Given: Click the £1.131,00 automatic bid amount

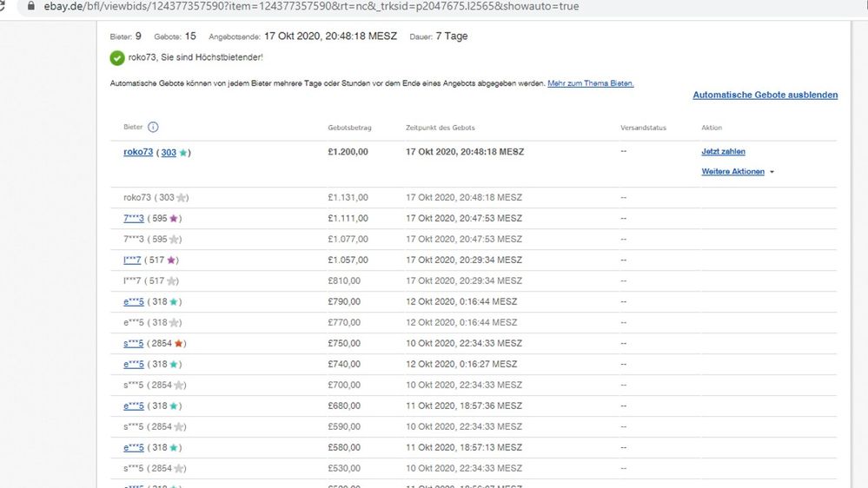Looking at the screenshot, I should point(348,197).
